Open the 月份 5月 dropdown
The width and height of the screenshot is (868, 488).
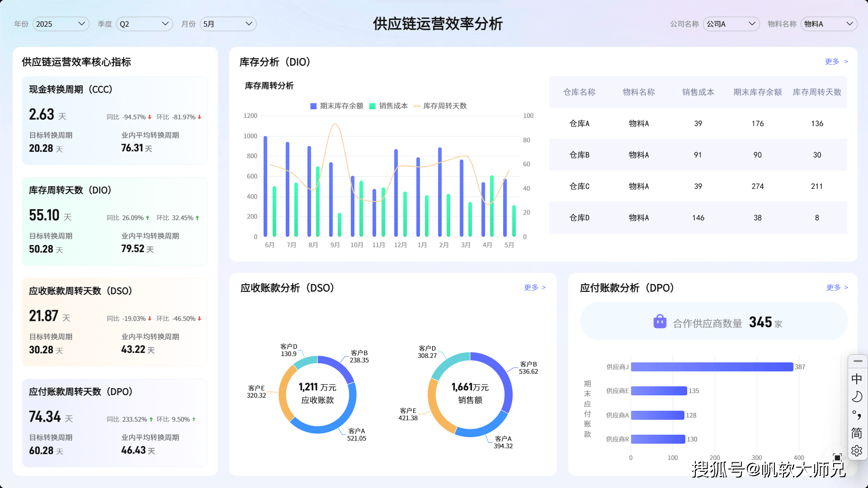click(228, 24)
